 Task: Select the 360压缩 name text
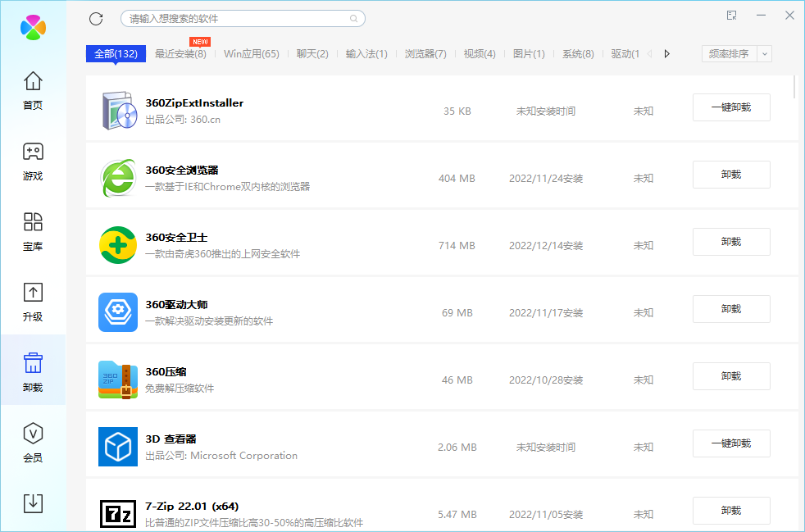point(166,372)
